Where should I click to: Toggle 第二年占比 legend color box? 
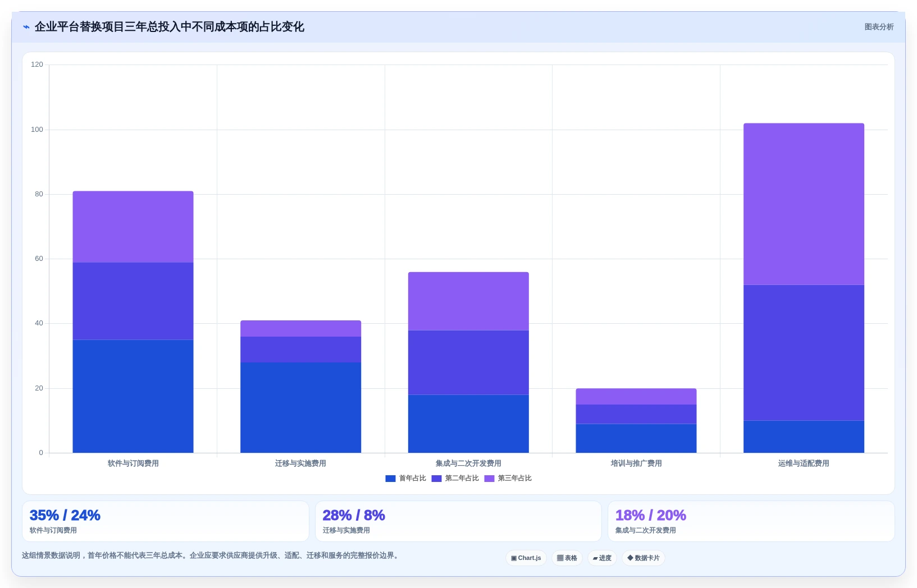(436, 479)
